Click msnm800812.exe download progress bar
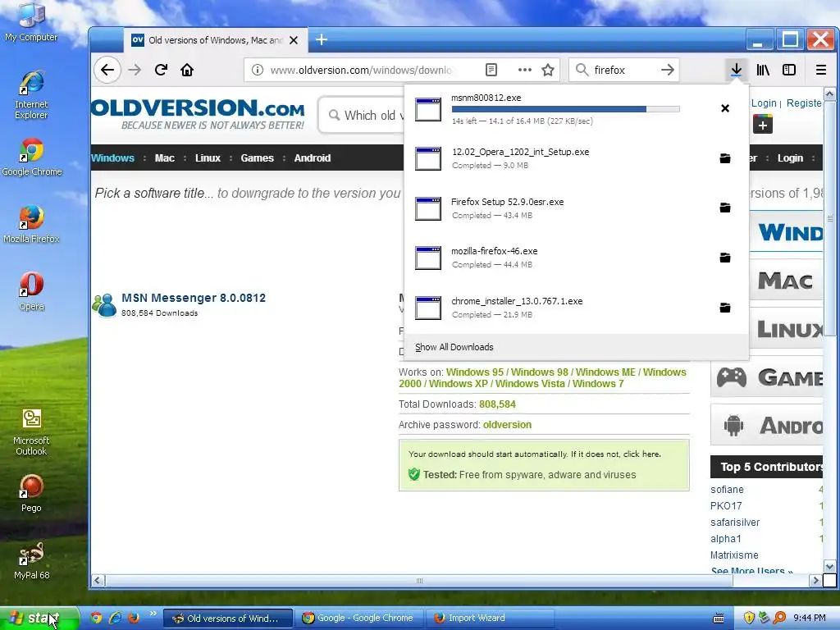 [x=566, y=109]
